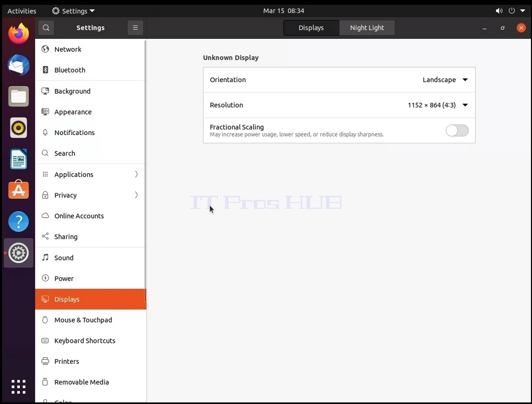
Task: Open Online Accounts cloud entry
Action: click(90, 216)
